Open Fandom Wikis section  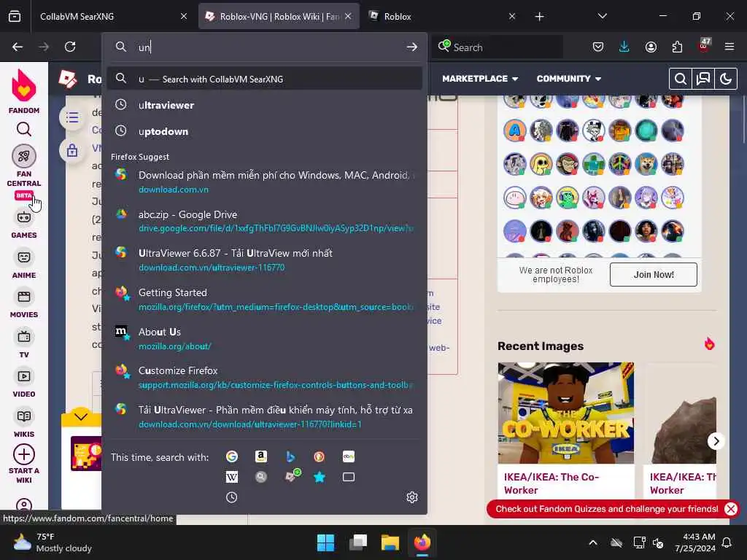(24, 424)
